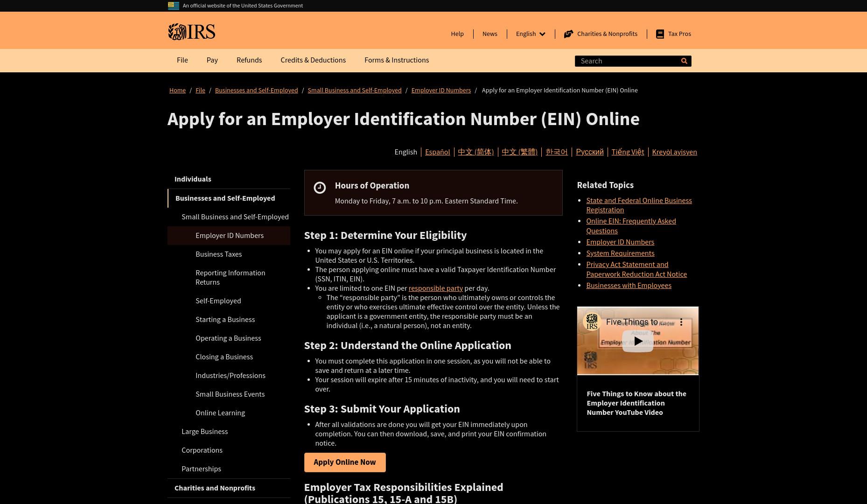867x504 pixels.
Task: Open Forms & Instructions menu
Action: click(x=397, y=60)
